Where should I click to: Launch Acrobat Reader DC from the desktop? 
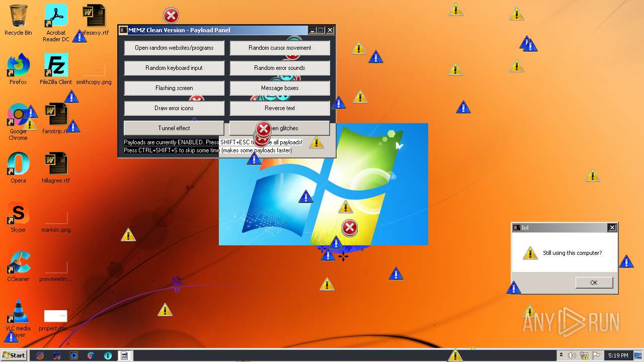tap(56, 23)
